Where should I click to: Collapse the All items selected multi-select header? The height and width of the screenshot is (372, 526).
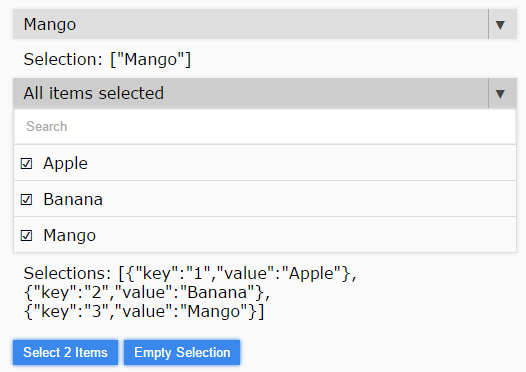pos(265,93)
